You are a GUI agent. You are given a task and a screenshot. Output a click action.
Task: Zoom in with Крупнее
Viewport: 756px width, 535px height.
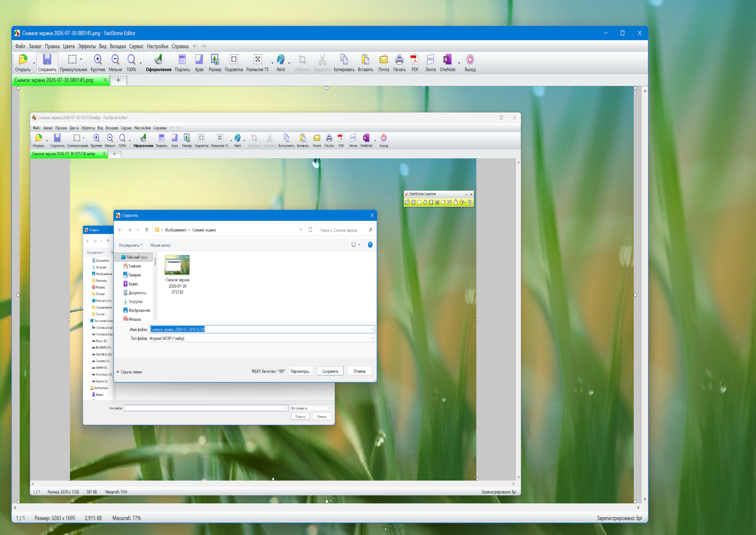pyautogui.click(x=98, y=63)
